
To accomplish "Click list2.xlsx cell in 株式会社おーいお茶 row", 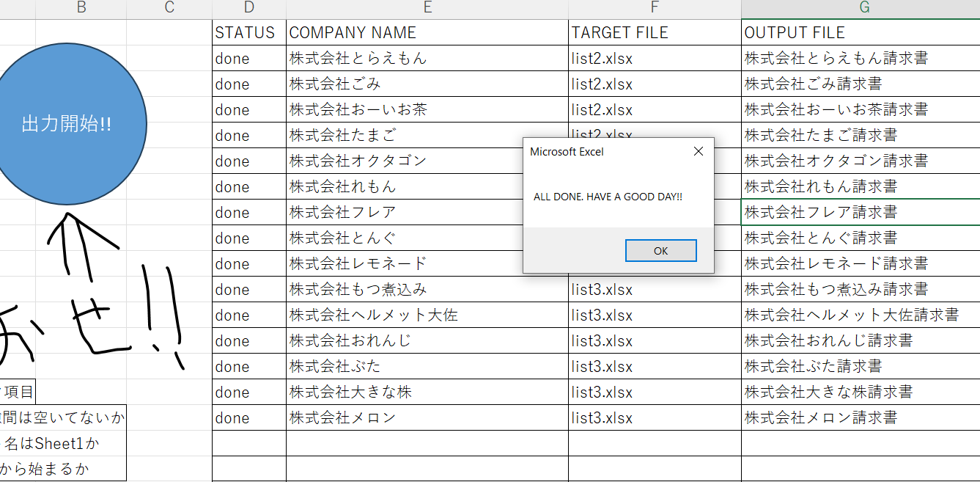I will click(x=602, y=110).
